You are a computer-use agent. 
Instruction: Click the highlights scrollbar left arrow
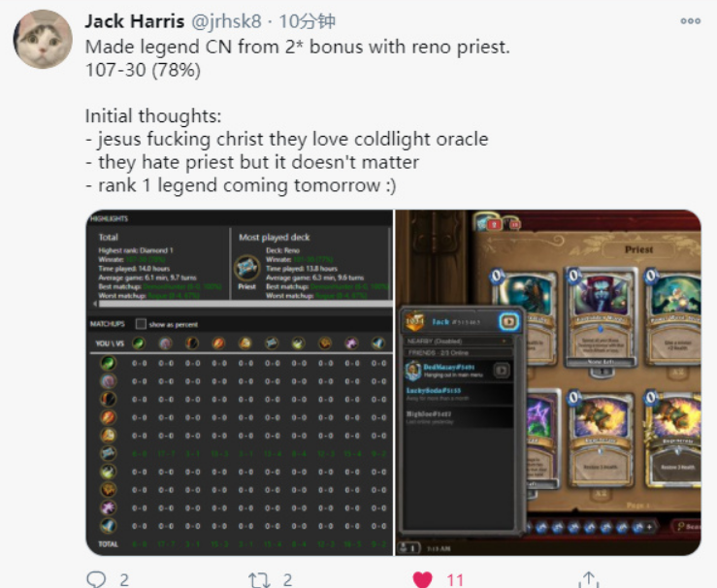coord(95,303)
